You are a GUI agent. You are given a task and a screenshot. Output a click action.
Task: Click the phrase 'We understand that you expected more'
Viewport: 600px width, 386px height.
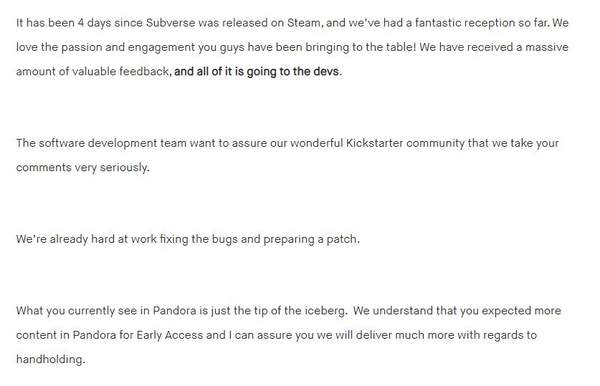pyautogui.click(x=457, y=311)
